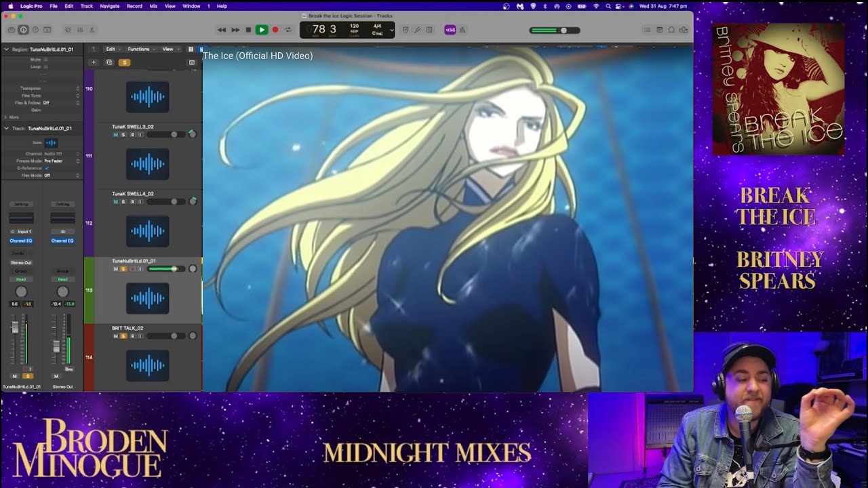Open the Logic Pro menu

[x=31, y=6]
